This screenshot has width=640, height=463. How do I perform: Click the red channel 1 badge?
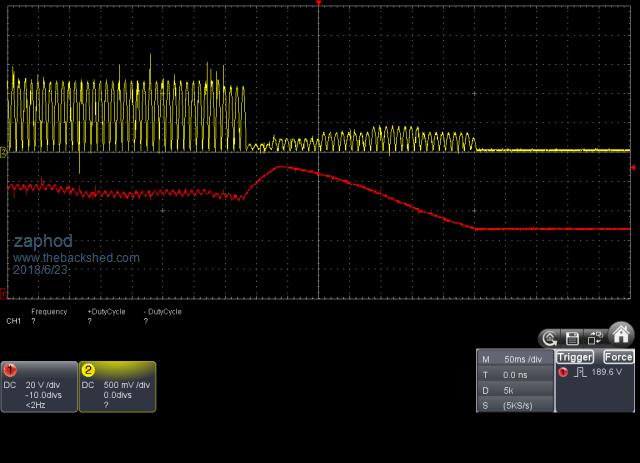pos(10,370)
